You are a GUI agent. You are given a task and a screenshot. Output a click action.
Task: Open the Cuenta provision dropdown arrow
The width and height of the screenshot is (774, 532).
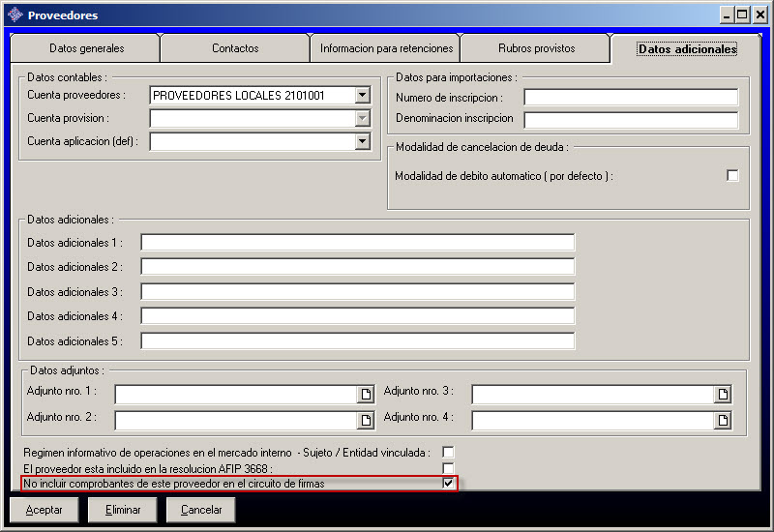coord(363,118)
